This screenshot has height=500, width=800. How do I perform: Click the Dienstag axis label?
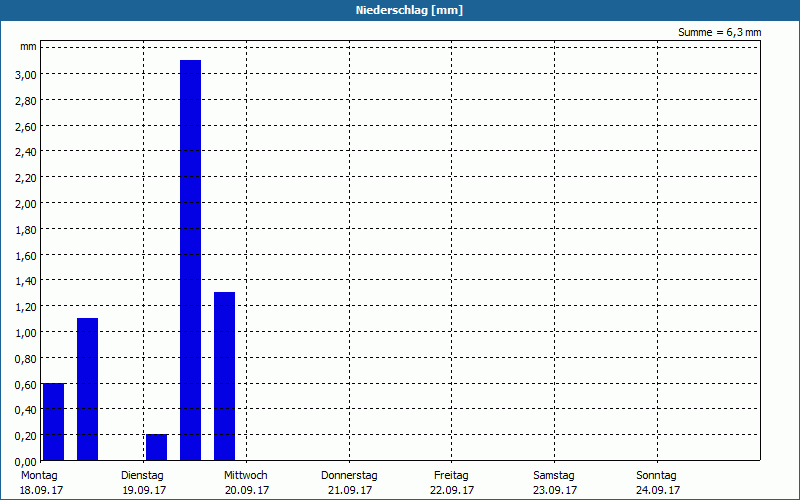tap(142, 475)
